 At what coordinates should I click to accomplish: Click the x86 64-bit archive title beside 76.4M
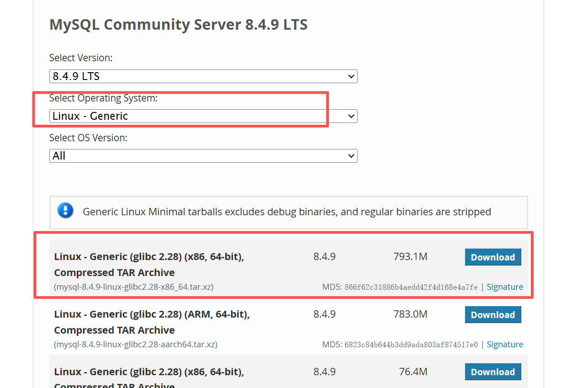149,377
